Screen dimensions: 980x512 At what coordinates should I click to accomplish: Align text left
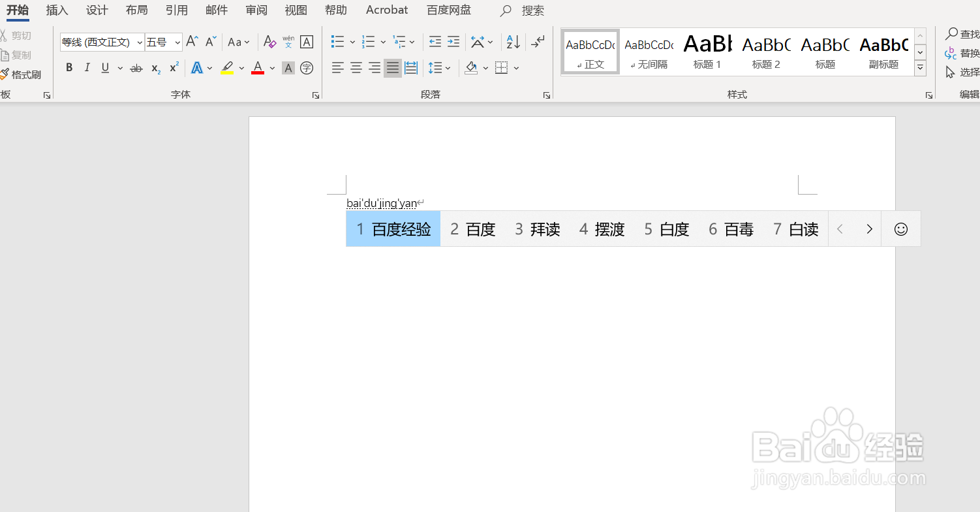point(337,68)
